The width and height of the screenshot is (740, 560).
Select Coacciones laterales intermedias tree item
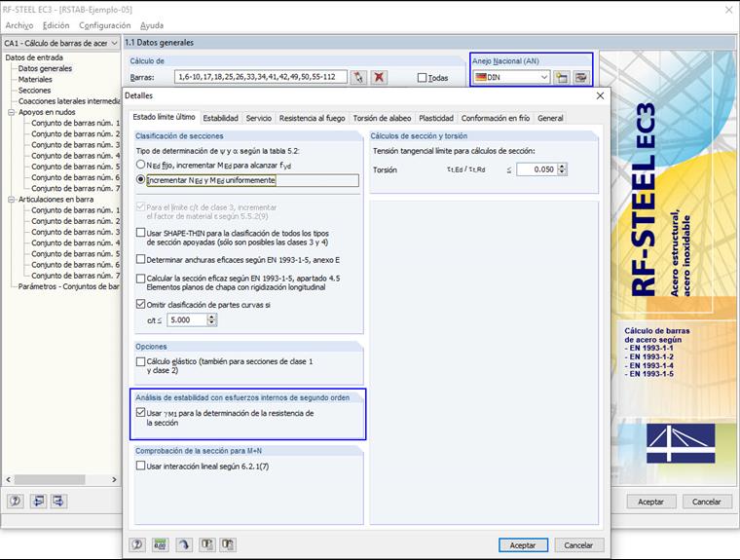(69, 101)
